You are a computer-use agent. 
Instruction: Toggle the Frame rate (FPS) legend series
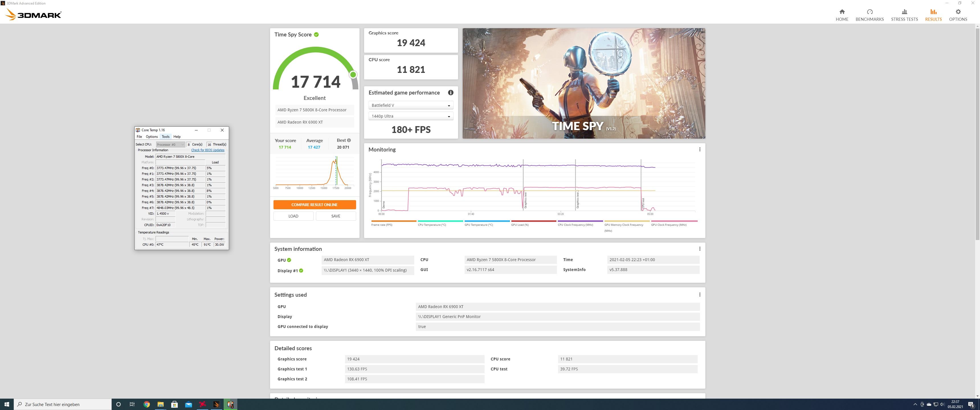(393, 223)
